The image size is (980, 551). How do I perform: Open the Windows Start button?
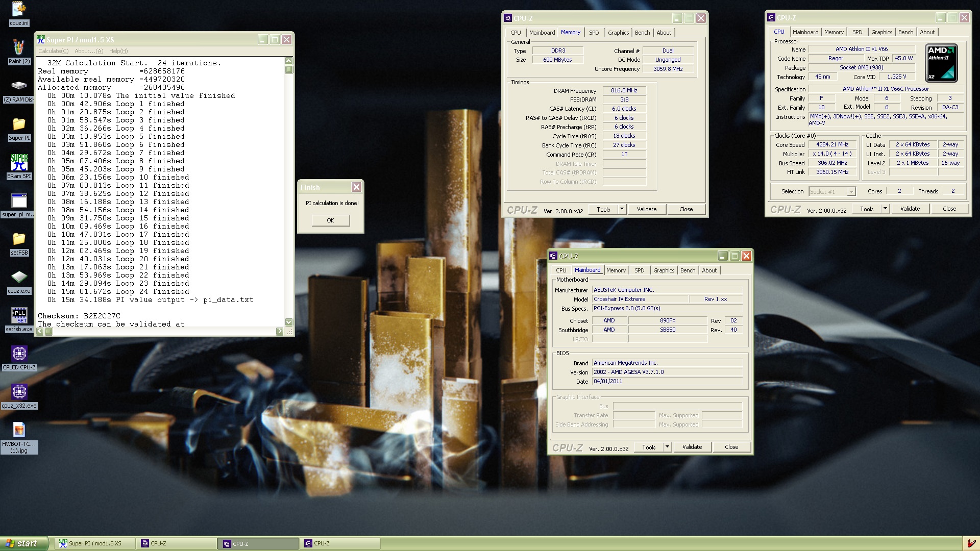pyautogui.click(x=24, y=543)
